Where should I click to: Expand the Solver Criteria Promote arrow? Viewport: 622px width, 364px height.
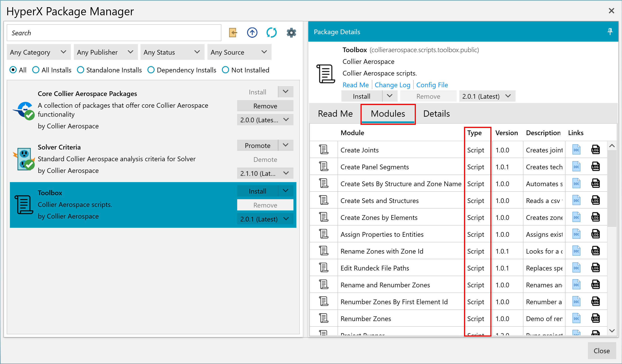(286, 145)
